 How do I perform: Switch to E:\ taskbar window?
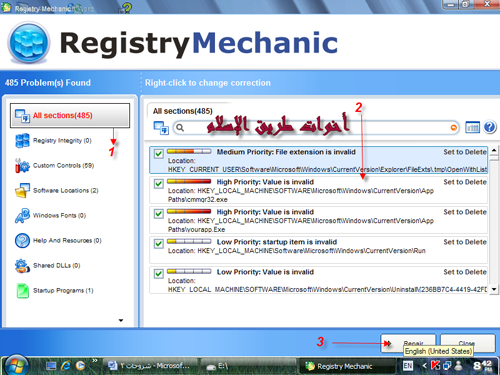point(247,366)
